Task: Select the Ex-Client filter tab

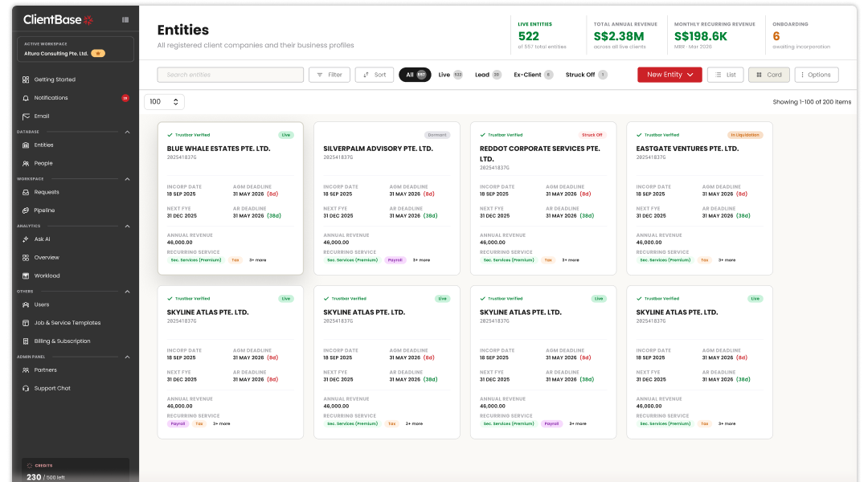Action: tap(533, 75)
